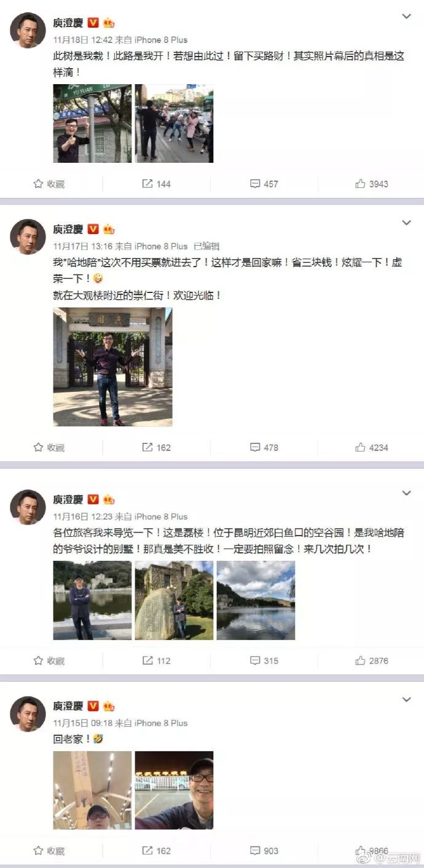Screen dimensions: 424x868
Task: Open the chevron menu on the 11月17日 post
Action: [x=406, y=223]
